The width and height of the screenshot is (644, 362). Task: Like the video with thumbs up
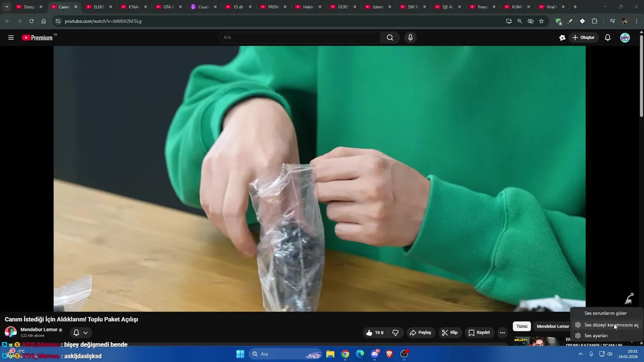[375, 333]
